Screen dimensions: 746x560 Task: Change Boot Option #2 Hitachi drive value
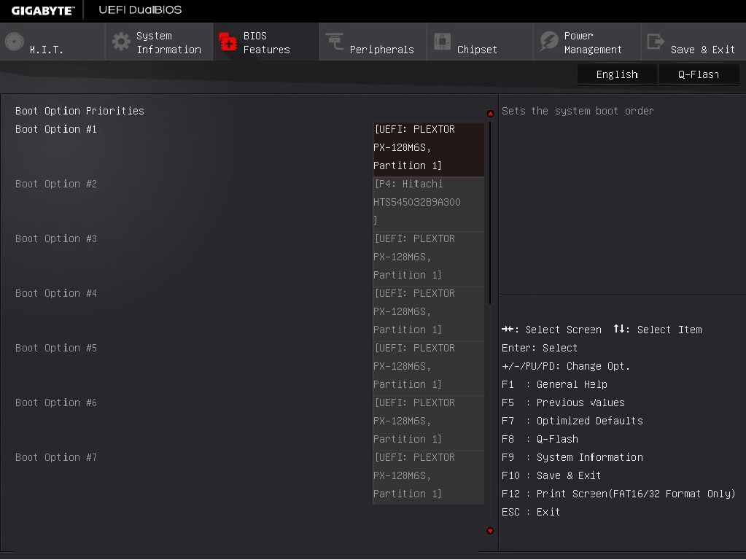[x=428, y=202]
